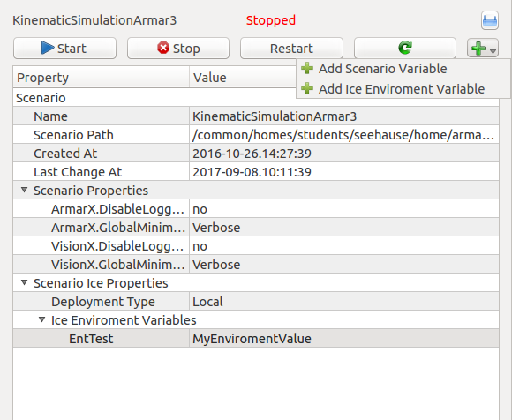The height and width of the screenshot is (420, 512).
Task: Click the VisionX.DisableLogg... no value
Action: 344,246
